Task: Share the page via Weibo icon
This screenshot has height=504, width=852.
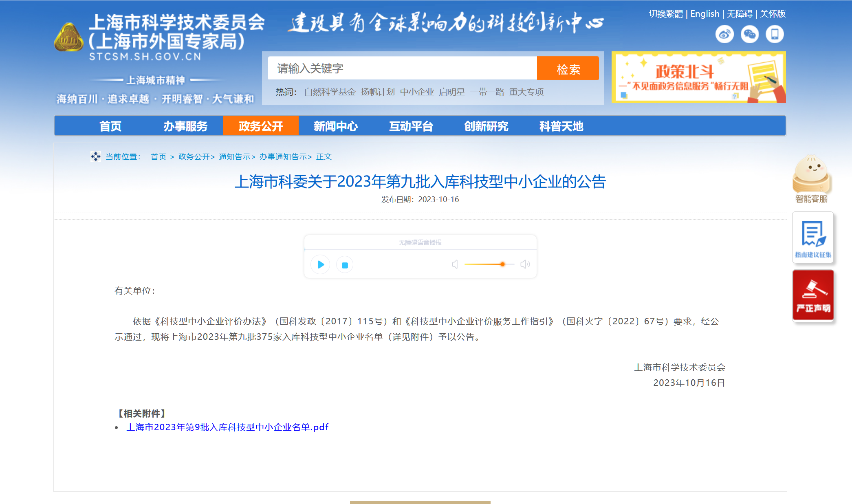Action: point(725,35)
